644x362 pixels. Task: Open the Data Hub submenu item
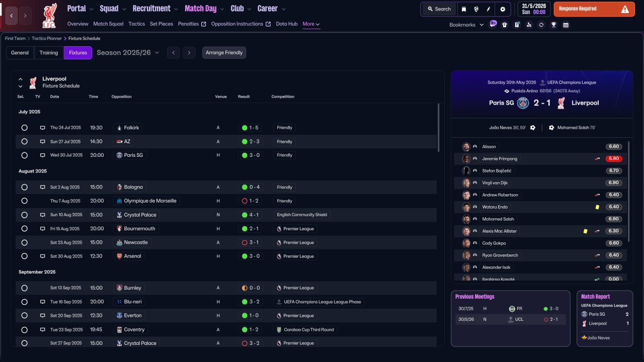pos(287,24)
